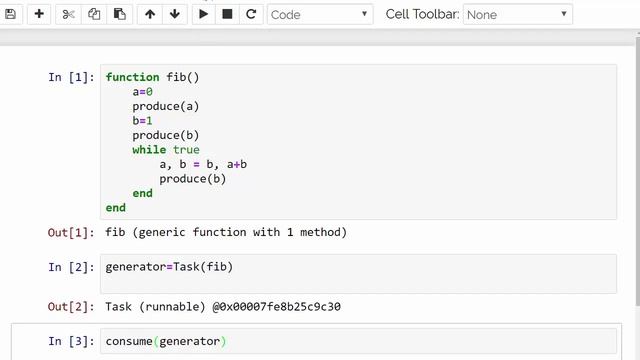Select the In [1]: prompt label
The image size is (640, 360).
[x=71, y=77]
